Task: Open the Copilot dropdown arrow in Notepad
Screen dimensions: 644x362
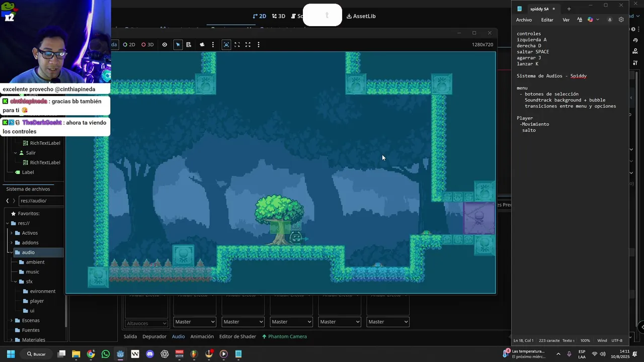Action: click(x=597, y=20)
